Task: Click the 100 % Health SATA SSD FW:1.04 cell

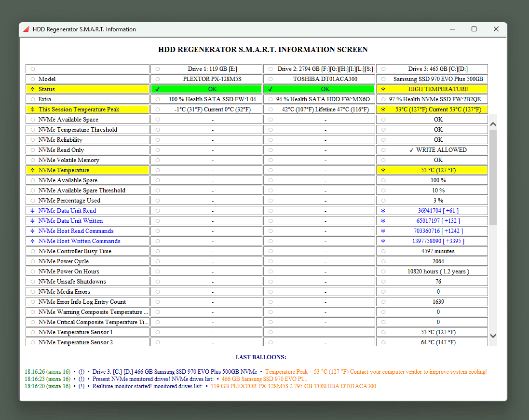Action: (206, 99)
